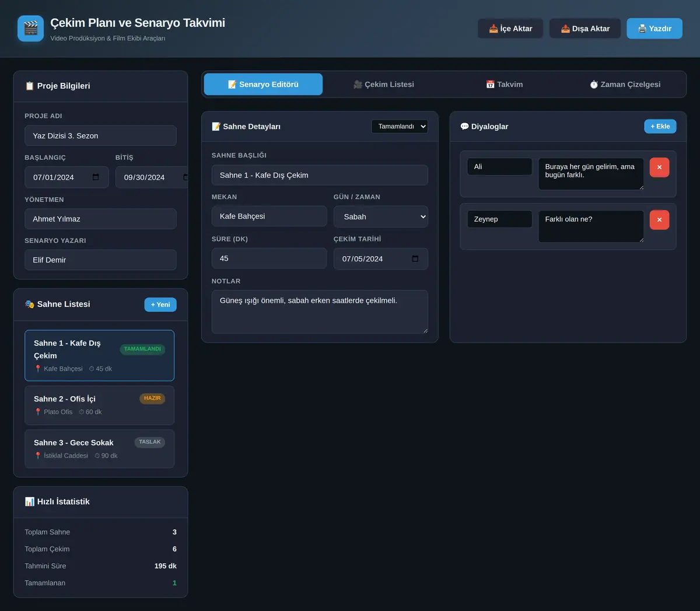Click the Sahne Başlığı input
This screenshot has width=700, height=611.
coord(320,175)
